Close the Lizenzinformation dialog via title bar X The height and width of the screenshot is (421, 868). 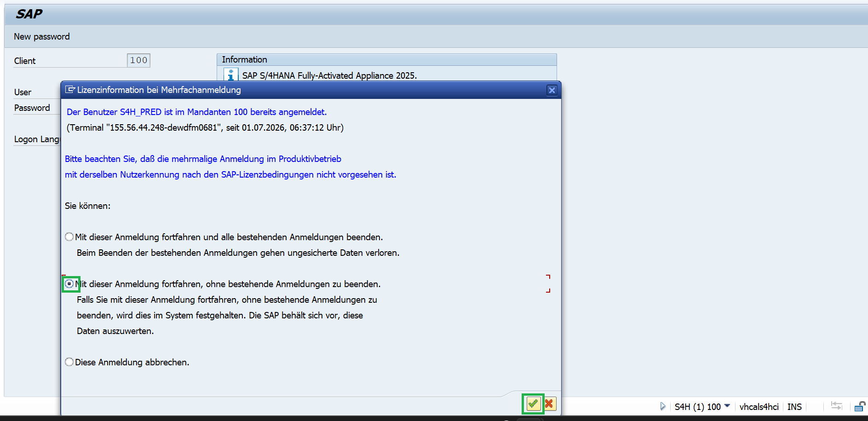552,90
